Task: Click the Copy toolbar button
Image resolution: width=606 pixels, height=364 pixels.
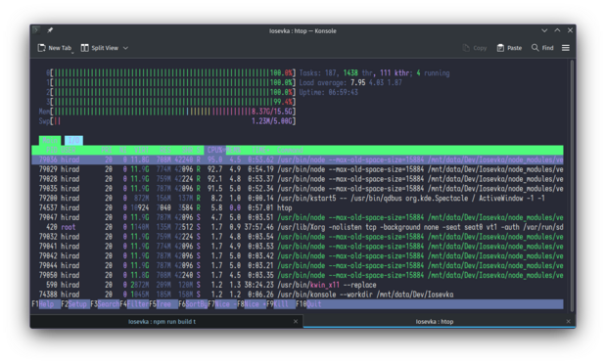Action: 475,48
